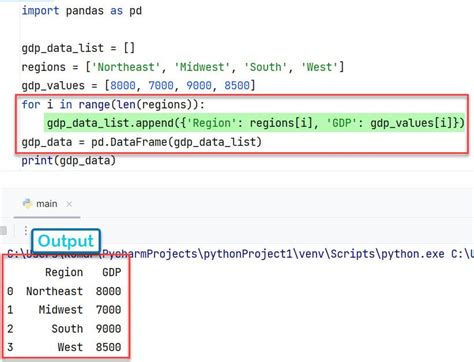Click 'gdp_data_list = []' line

click(78, 48)
